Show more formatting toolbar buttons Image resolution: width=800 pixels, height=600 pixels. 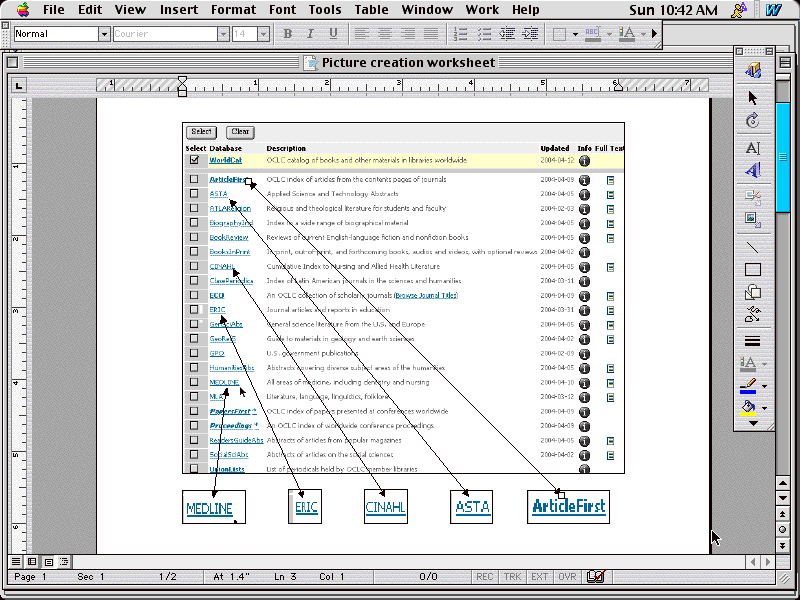tap(655, 34)
